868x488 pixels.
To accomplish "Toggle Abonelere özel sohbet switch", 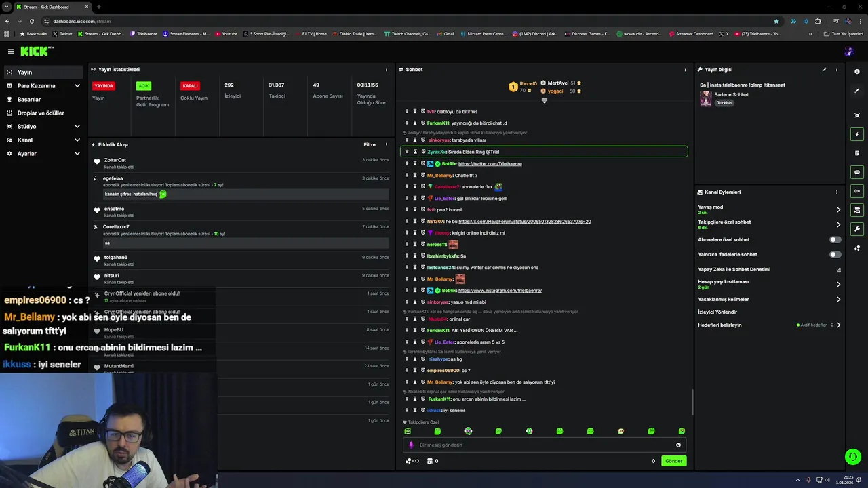I will [x=835, y=239].
